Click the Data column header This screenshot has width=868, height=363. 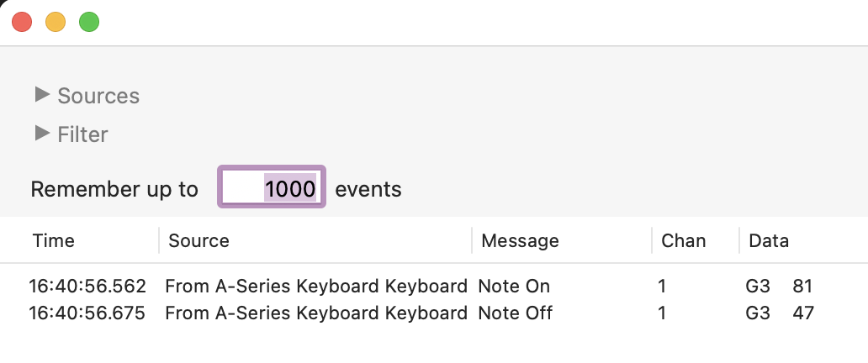tap(769, 241)
